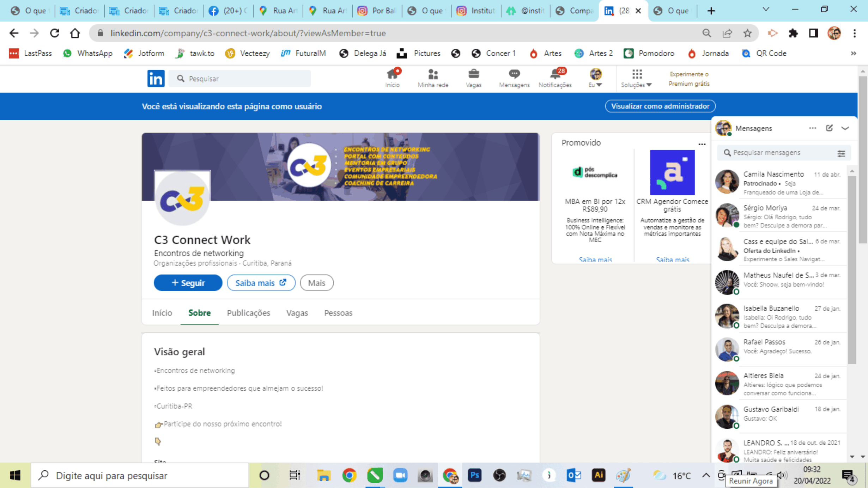Click the Seguir button
Image resolution: width=868 pixels, height=488 pixels.
188,282
